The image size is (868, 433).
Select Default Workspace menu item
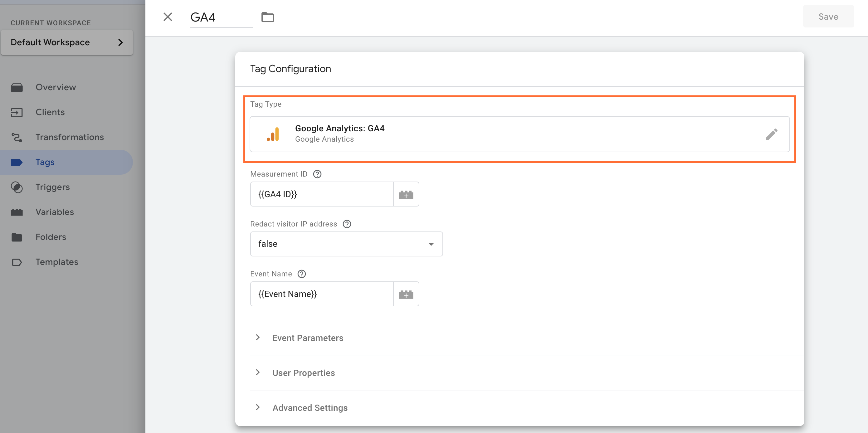tap(66, 41)
